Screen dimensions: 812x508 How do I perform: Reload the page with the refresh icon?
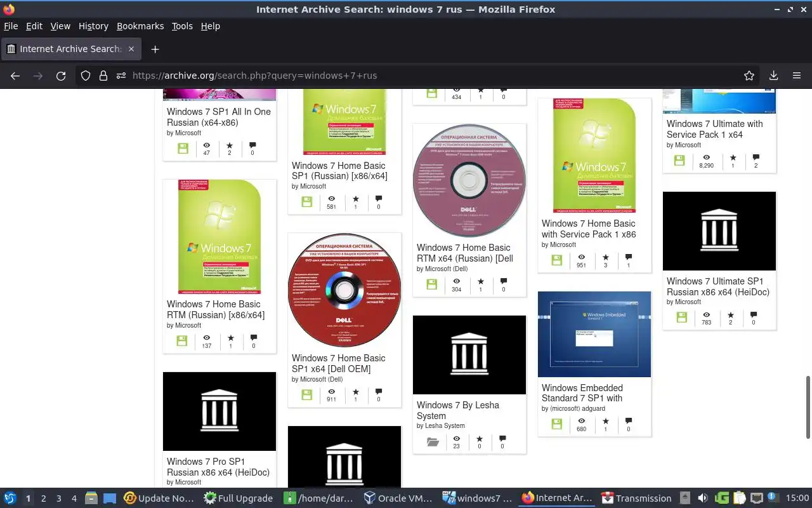[61, 76]
